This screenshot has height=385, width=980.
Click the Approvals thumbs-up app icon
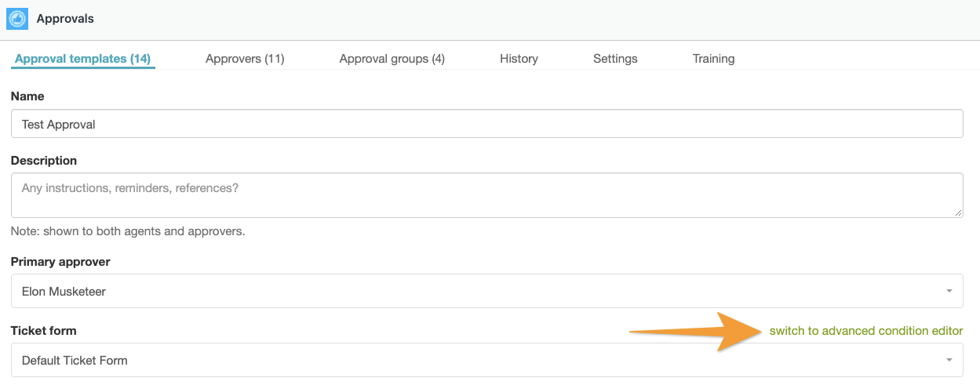(x=17, y=18)
